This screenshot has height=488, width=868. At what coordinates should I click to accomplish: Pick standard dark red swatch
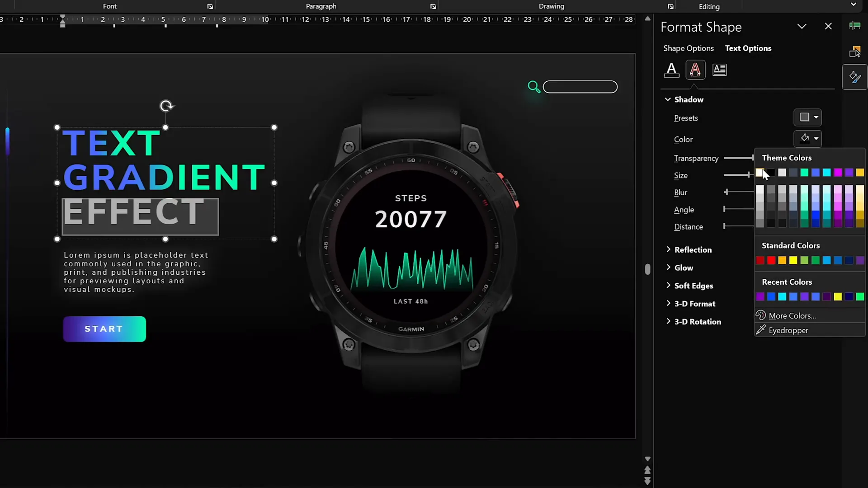click(x=760, y=260)
